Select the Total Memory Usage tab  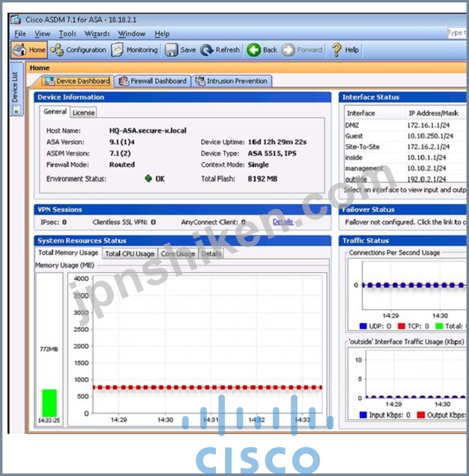tap(68, 253)
